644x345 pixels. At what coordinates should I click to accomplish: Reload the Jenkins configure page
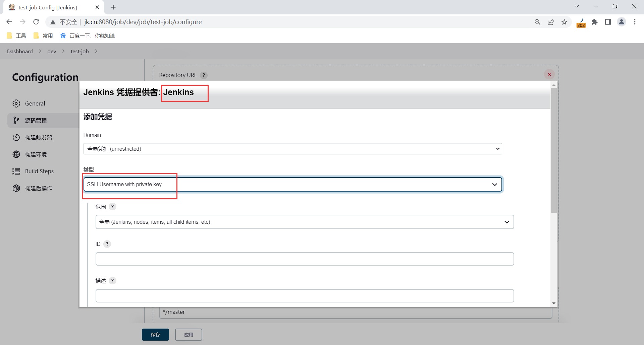tap(36, 22)
